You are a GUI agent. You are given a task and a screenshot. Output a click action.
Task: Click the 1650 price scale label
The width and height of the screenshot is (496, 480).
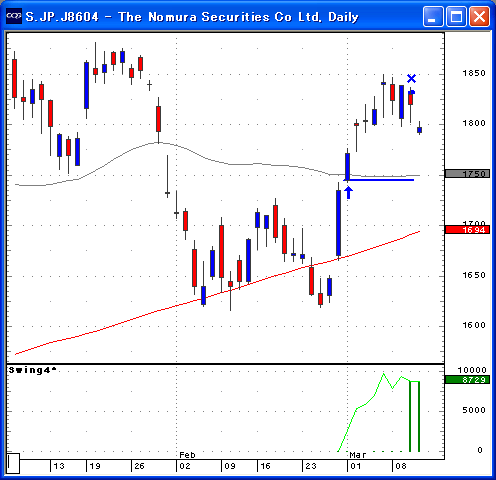(x=474, y=275)
